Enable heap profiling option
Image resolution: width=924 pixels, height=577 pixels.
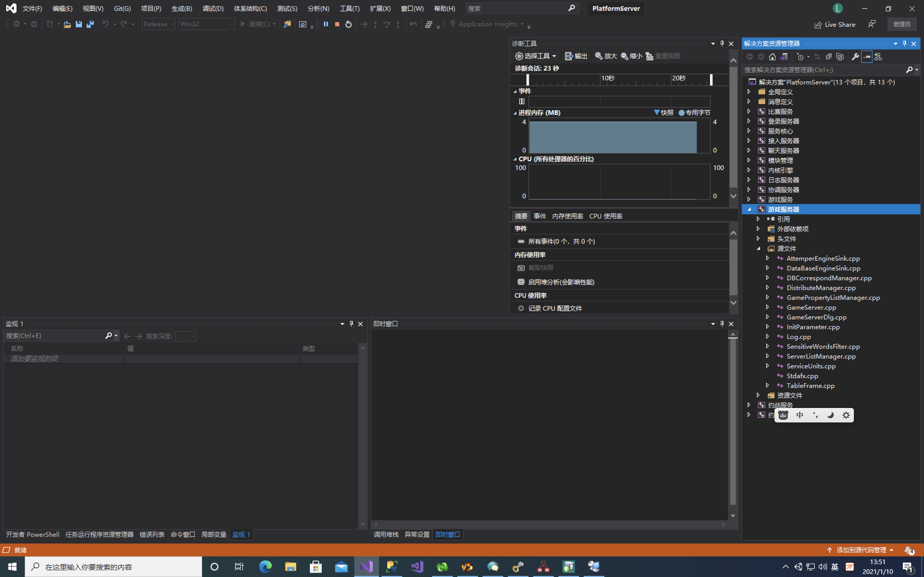560,282
